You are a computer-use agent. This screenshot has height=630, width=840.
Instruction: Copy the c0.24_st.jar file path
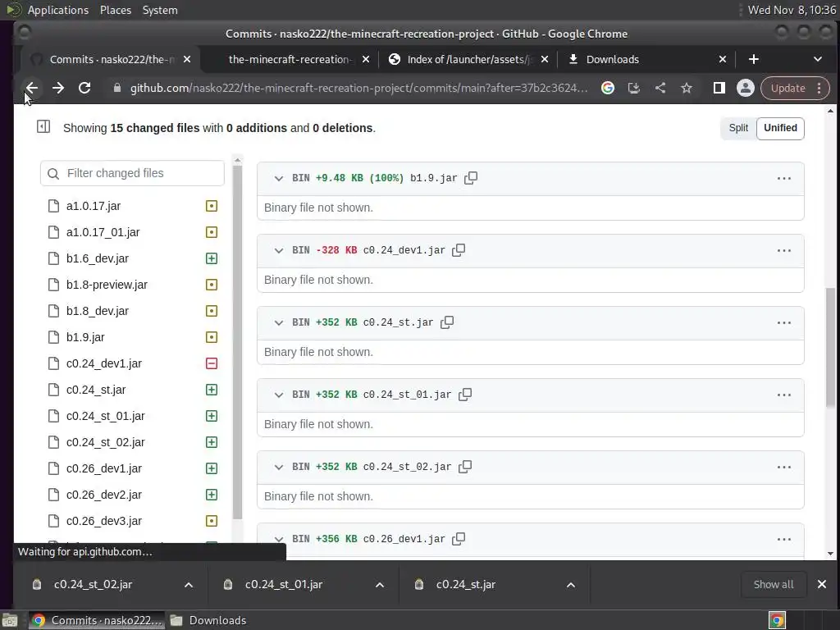pos(447,322)
